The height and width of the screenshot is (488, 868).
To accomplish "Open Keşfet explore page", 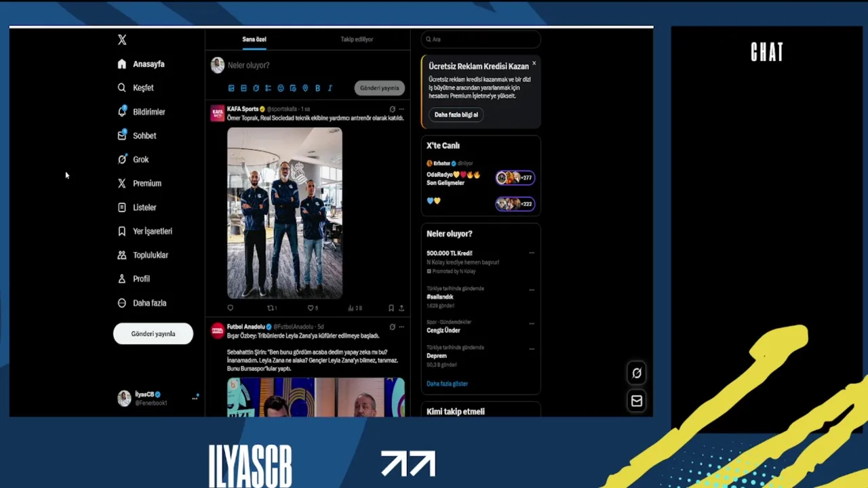I will 136,87.
